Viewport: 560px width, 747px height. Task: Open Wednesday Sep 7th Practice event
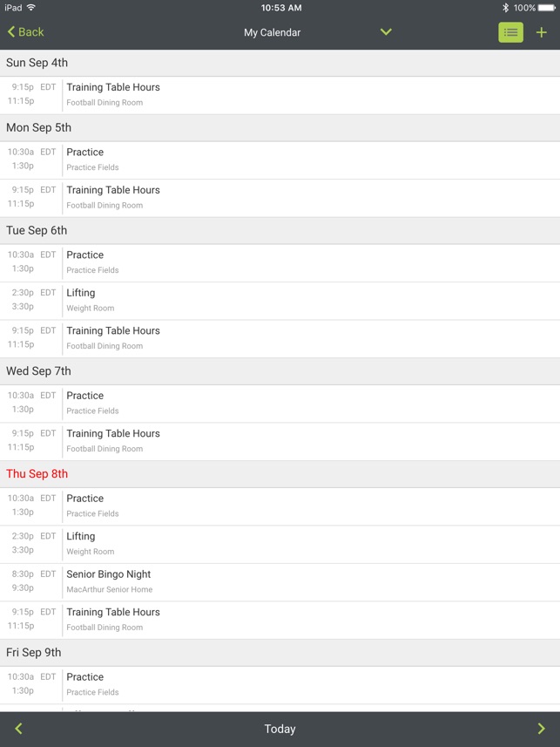click(x=280, y=404)
